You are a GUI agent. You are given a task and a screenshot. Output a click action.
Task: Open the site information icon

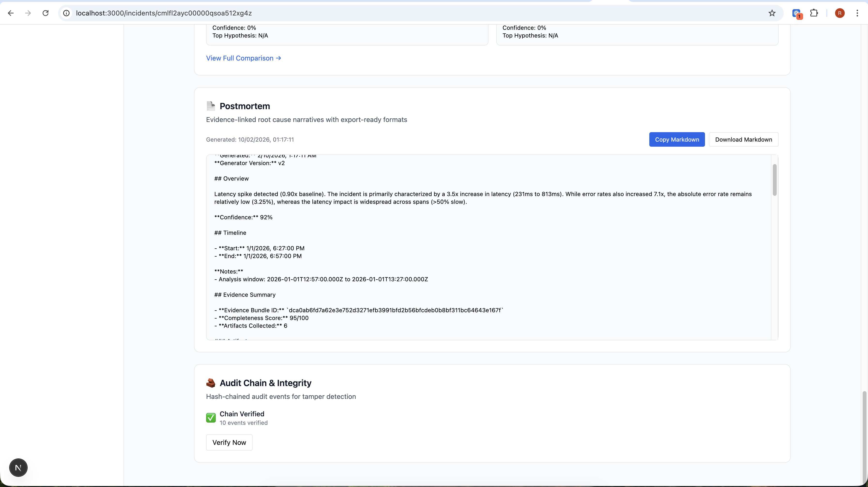tap(67, 13)
